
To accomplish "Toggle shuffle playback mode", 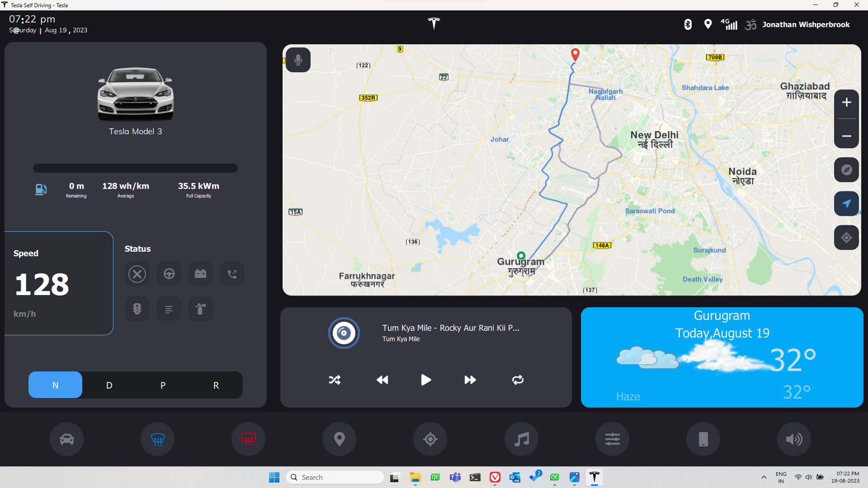I will pyautogui.click(x=335, y=380).
